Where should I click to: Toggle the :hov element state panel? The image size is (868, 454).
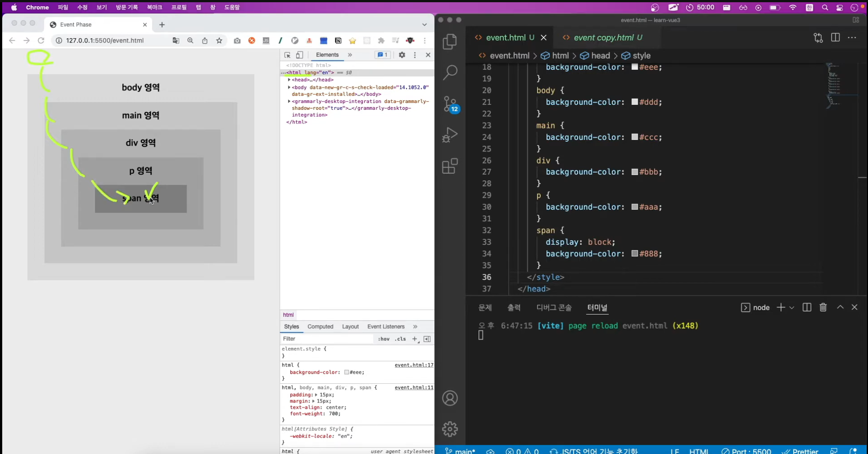(383, 339)
